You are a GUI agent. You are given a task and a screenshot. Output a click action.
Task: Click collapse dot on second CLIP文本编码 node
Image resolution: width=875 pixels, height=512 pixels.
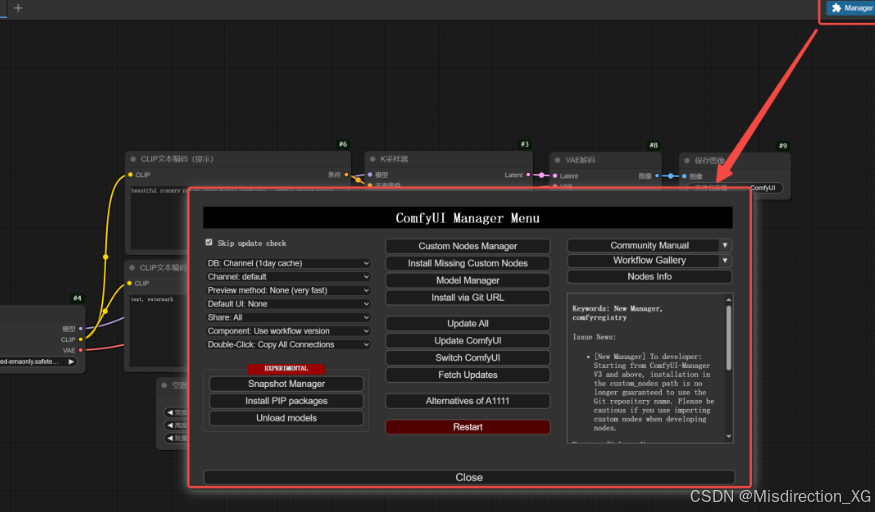tap(132, 268)
